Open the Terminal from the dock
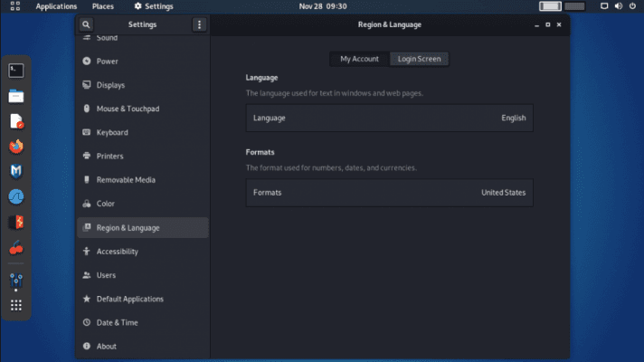 pos(16,70)
